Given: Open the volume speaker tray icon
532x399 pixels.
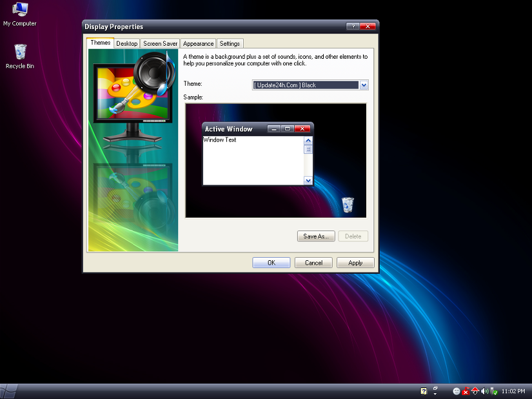Looking at the screenshot, I should (x=484, y=391).
